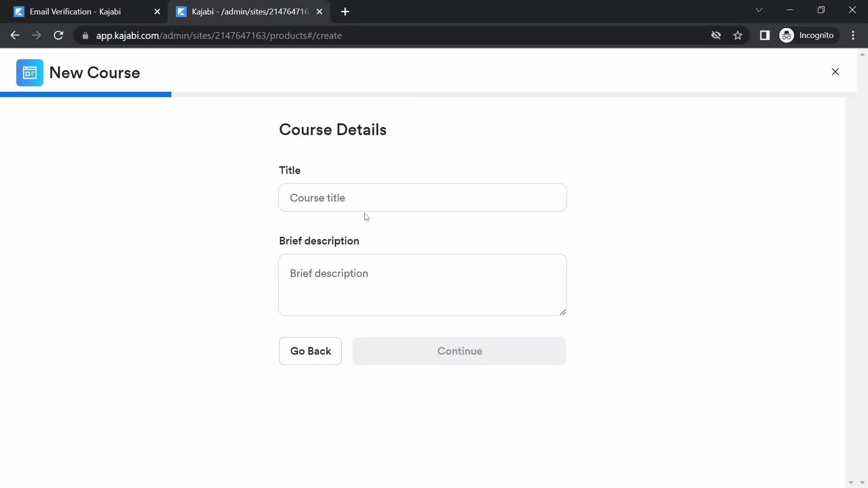Click the New Course product icon
868x488 pixels.
click(30, 72)
